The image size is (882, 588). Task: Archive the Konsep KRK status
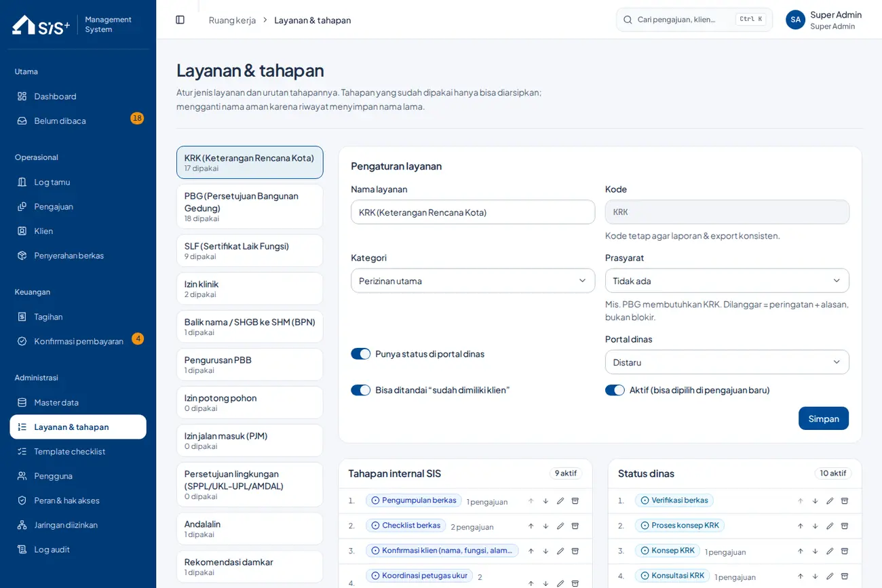coord(845,551)
